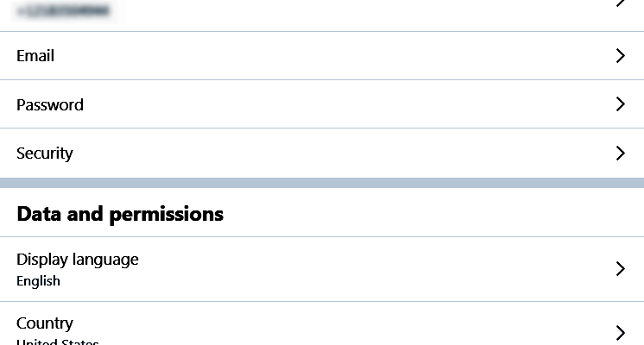Open Display language setting

click(x=321, y=268)
